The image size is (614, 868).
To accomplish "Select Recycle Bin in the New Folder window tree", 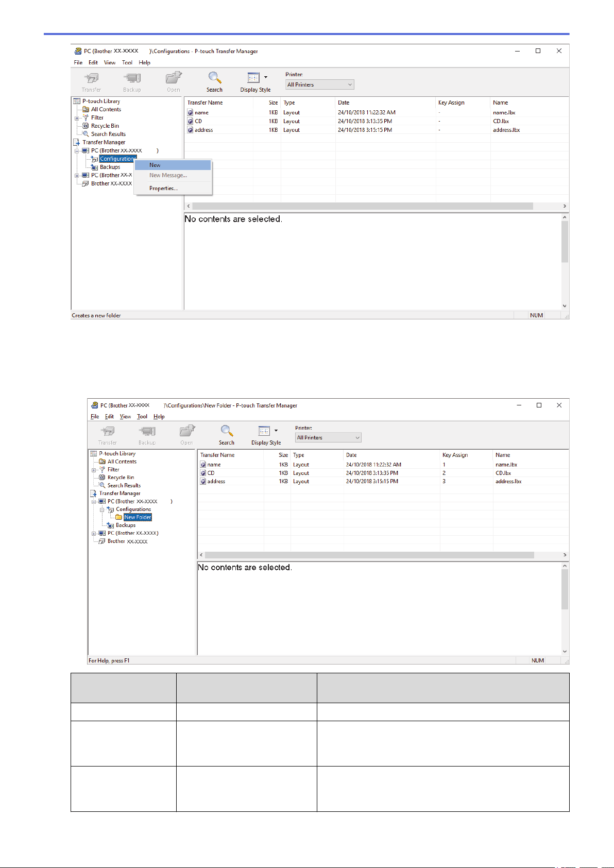I will [x=121, y=478].
